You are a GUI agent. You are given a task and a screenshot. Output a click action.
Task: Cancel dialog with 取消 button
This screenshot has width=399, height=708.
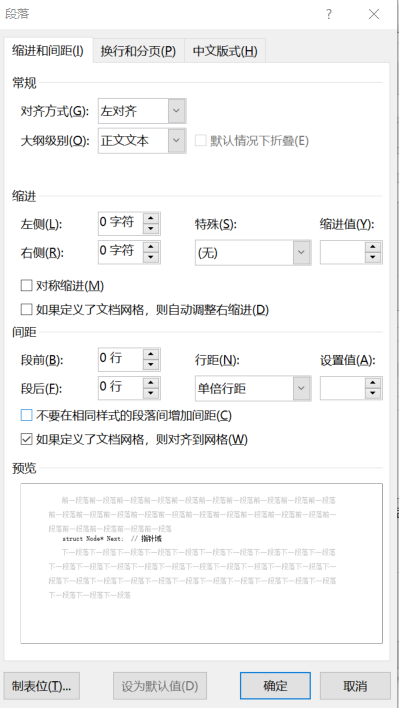(355, 686)
